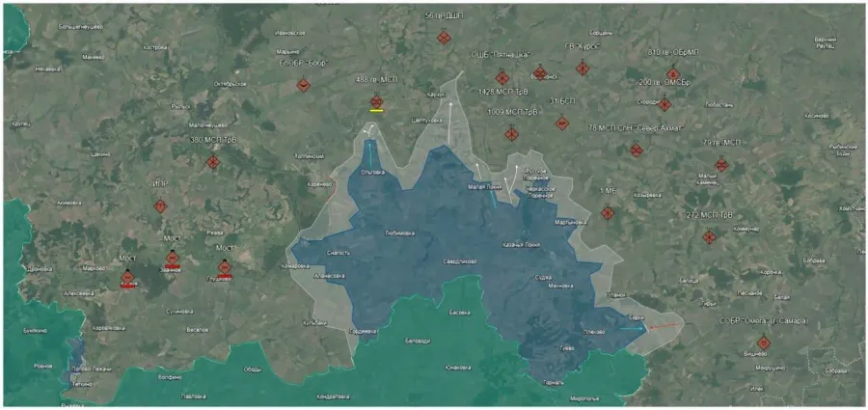Click the 810 гв. ОБрМП unit marker
Screen dimensions: 868x410
click(x=673, y=74)
